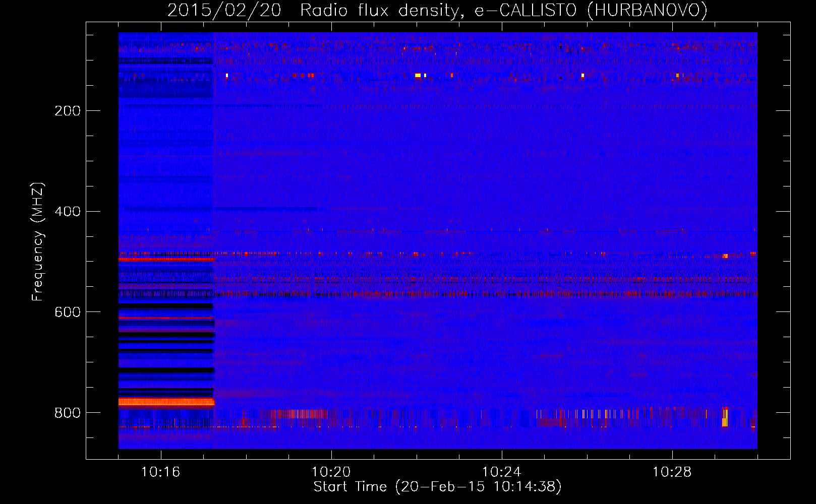816x504 pixels.
Task: Click the 'Frequency (MHZ)' axis label
Action: click(x=38, y=241)
